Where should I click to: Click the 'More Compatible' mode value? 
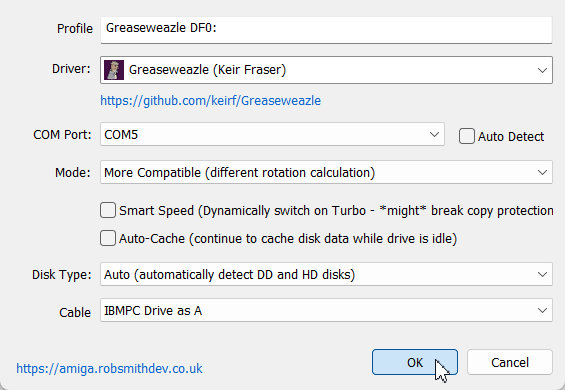[x=239, y=173]
